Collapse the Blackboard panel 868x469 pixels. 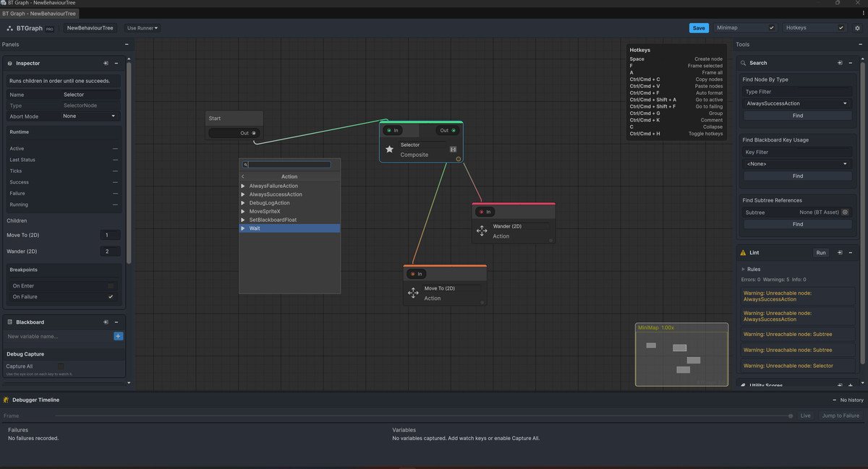click(116, 322)
